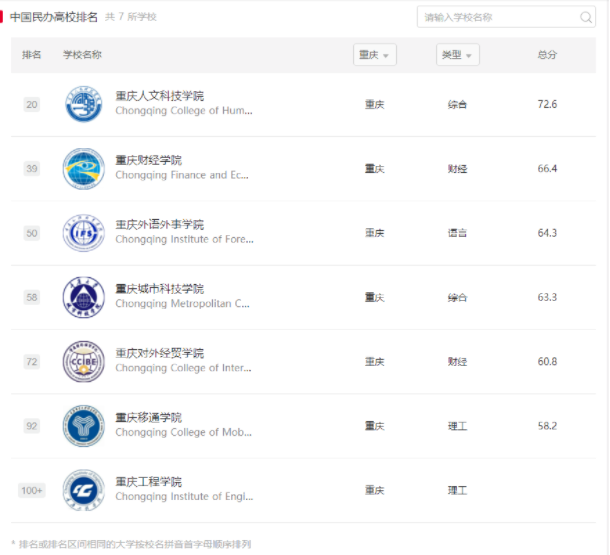The width and height of the screenshot is (610, 555).
Task: Click the 语言 type cell
Action: click(457, 233)
